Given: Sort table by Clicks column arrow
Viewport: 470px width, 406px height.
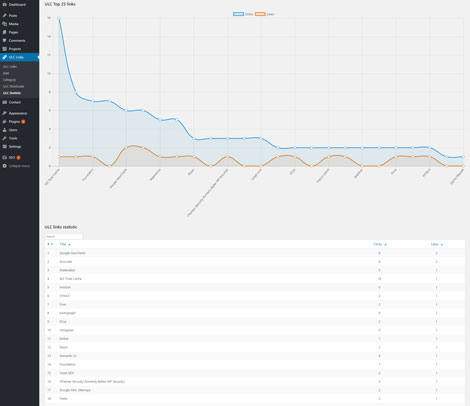Looking at the screenshot, I should coord(385,245).
